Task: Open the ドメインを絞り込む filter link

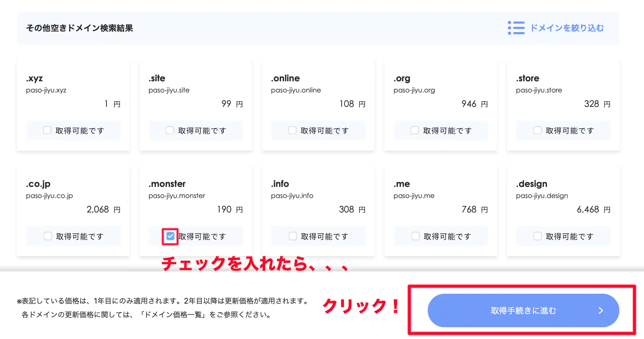Action: 567,28
